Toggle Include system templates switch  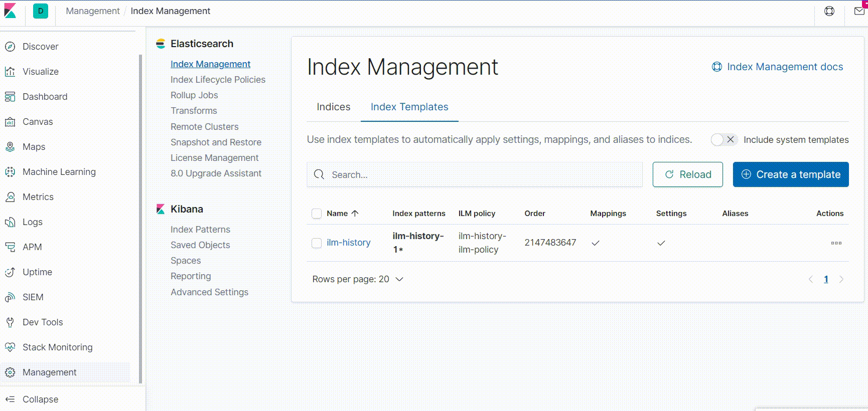pos(724,140)
